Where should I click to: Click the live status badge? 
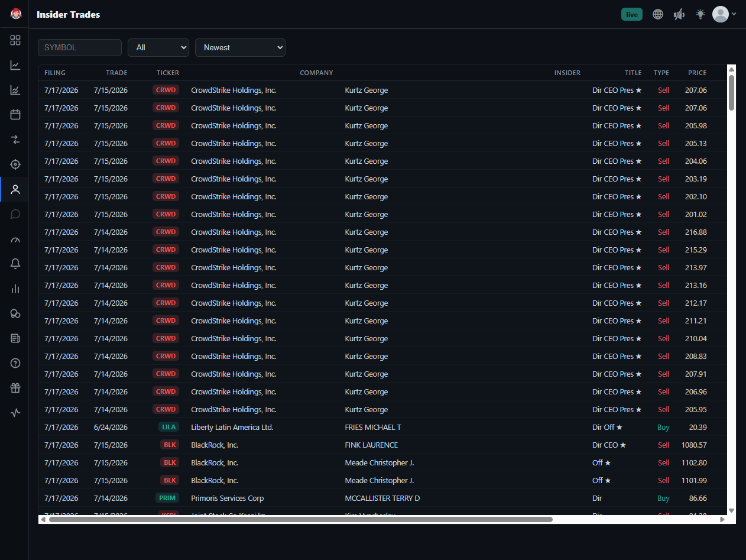632,14
